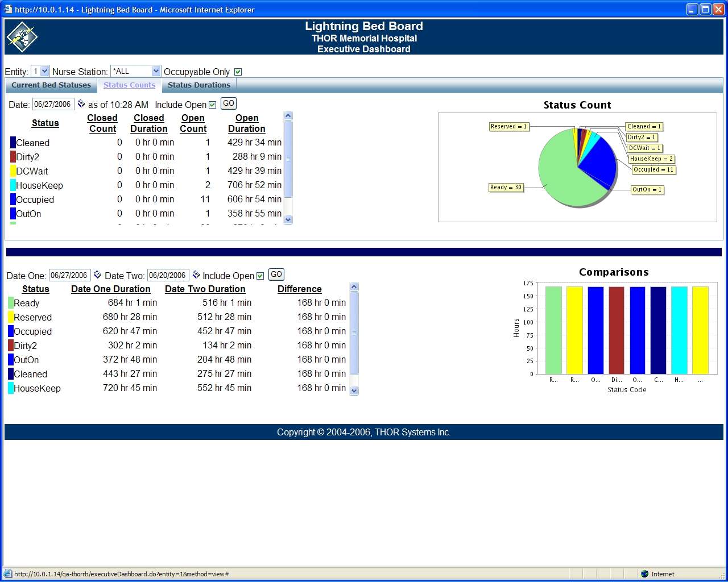Switch to Current Bed Statuses tab
The height and width of the screenshot is (582, 728).
pyautogui.click(x=51, y=85)
